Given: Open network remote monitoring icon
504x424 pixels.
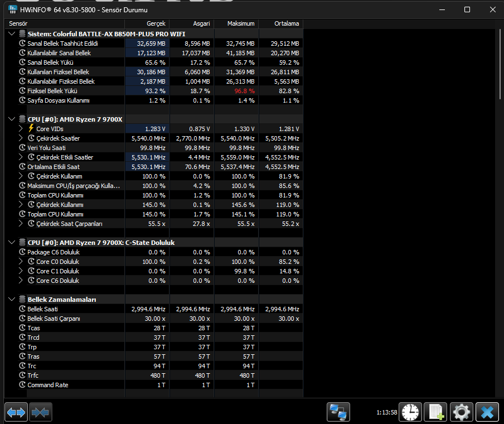Looking at the screenshot, I should (x=338, y=412).
